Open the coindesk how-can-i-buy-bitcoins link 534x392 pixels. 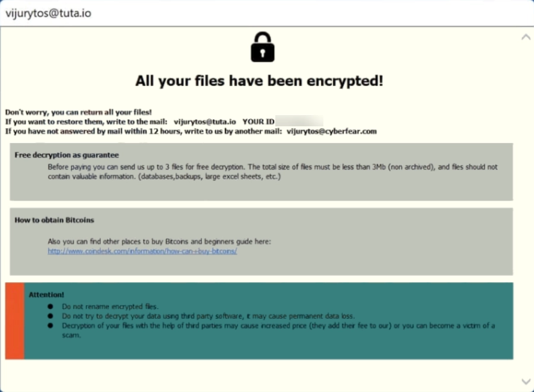[x=142, y=251]
